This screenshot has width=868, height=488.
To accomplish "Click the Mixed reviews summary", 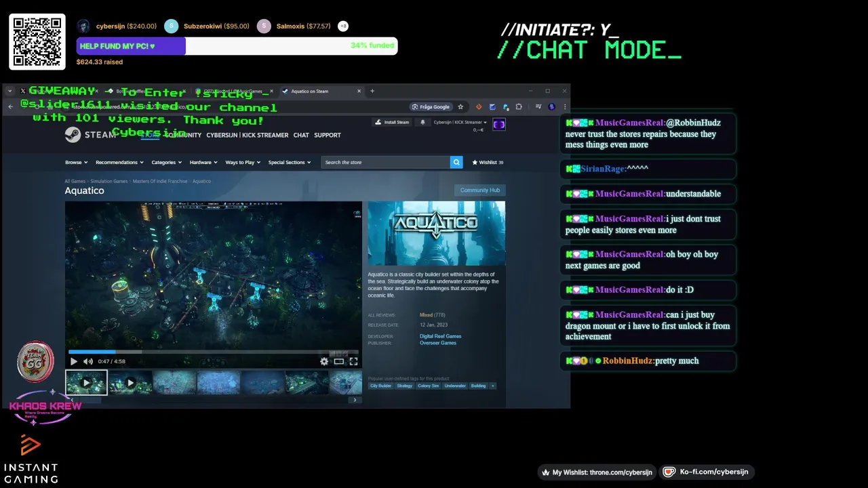I will click(432, 315).
